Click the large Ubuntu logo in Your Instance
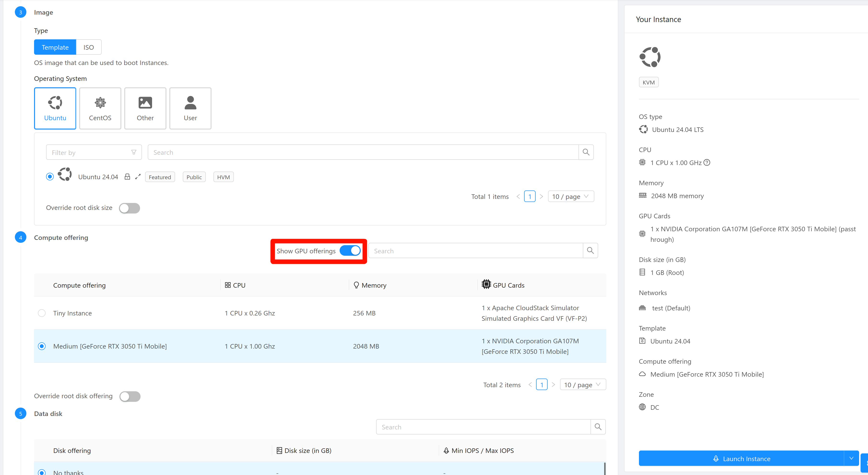The image size is (868, 475). click(650, 57)
